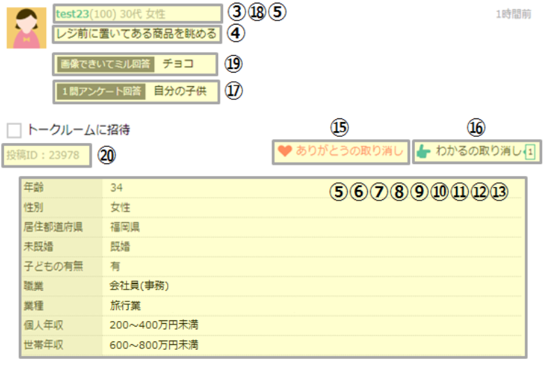550x371 pixels.
Task: Click the post text レジ前に置いてある商品を眺める
Action: click(137, 34)
